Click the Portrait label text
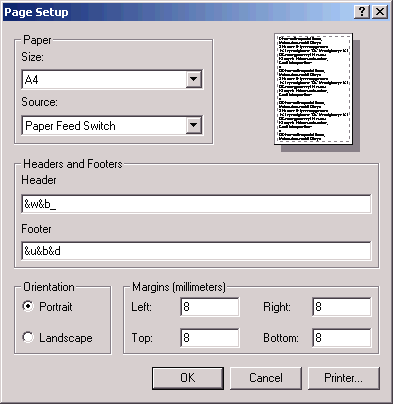393x404 pixels. pos(56,307)
